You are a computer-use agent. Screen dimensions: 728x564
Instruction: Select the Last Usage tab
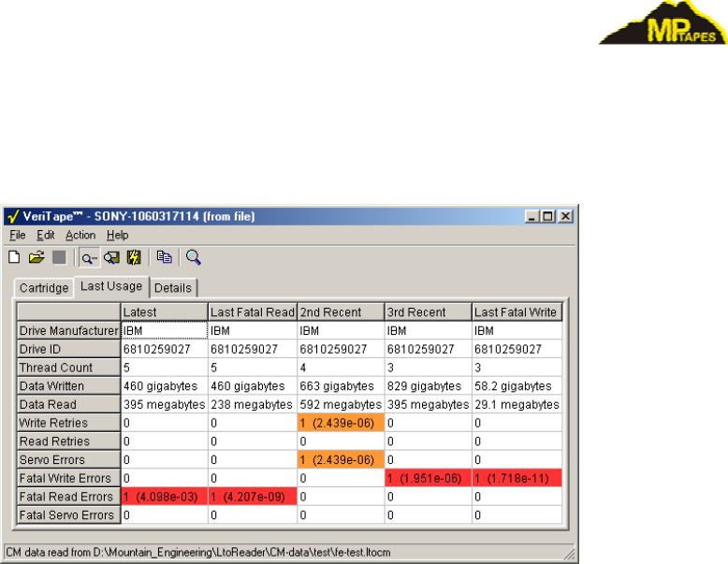pos(111,286)
